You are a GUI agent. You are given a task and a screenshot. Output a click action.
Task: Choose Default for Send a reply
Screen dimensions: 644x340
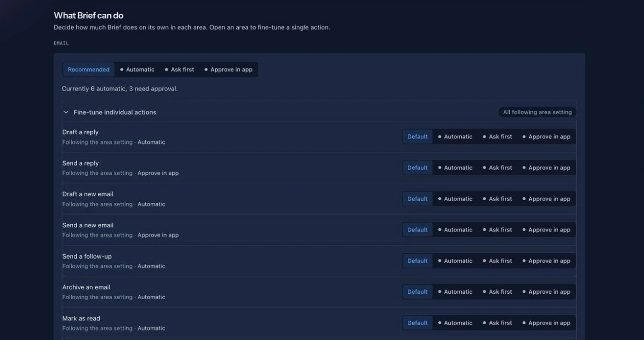click(x=417, y=168)
